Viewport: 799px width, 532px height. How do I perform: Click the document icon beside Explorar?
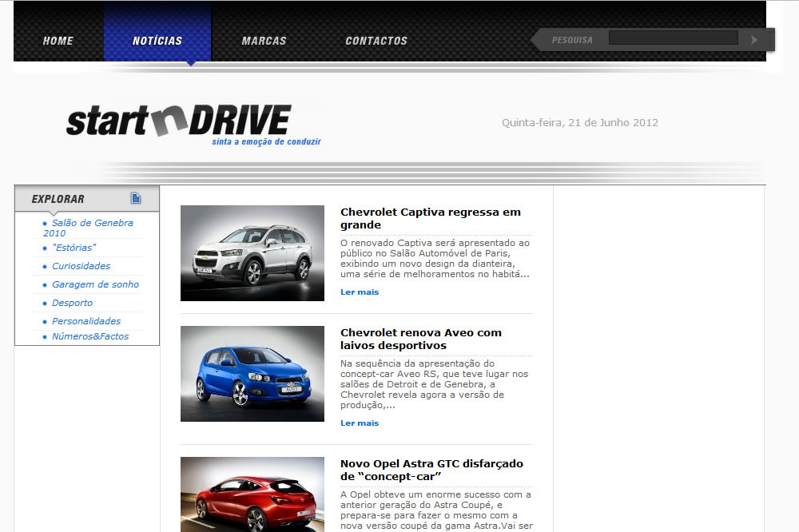tap(136, 198)
